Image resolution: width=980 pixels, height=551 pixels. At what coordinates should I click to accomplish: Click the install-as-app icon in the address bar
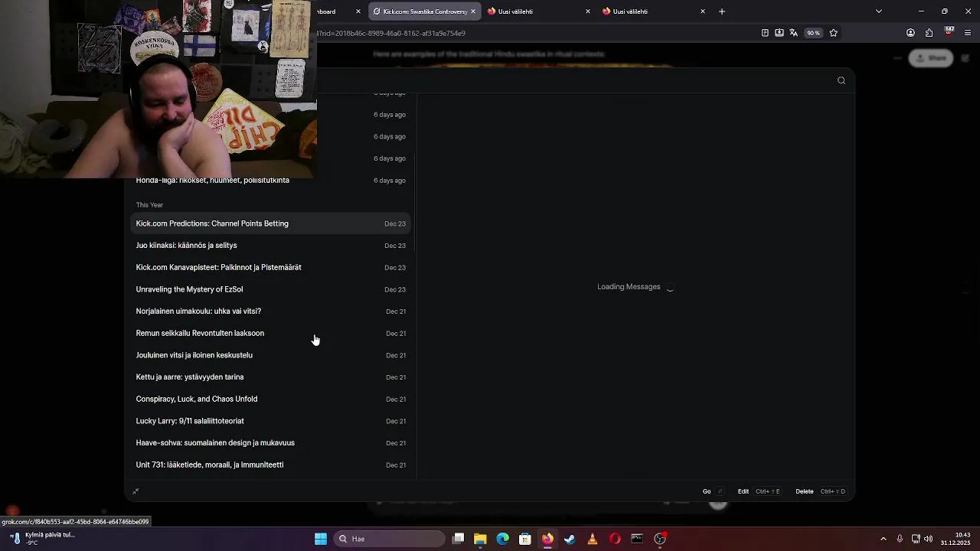779,33
